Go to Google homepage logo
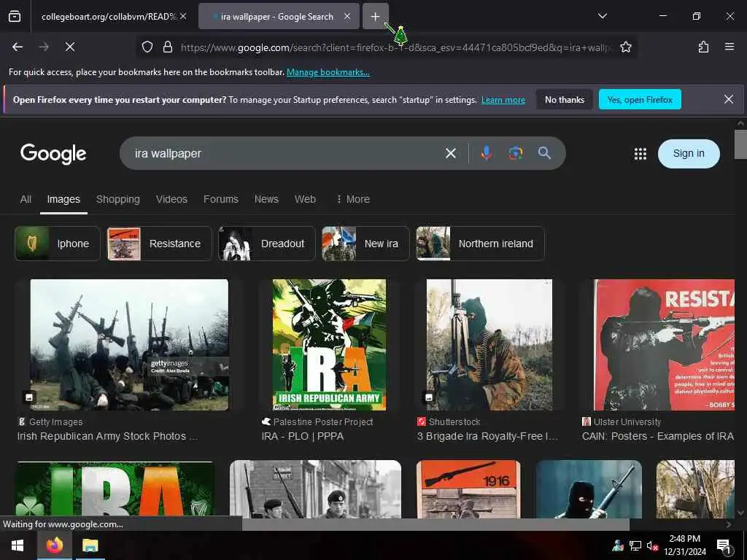 click(x=53, y=153)
